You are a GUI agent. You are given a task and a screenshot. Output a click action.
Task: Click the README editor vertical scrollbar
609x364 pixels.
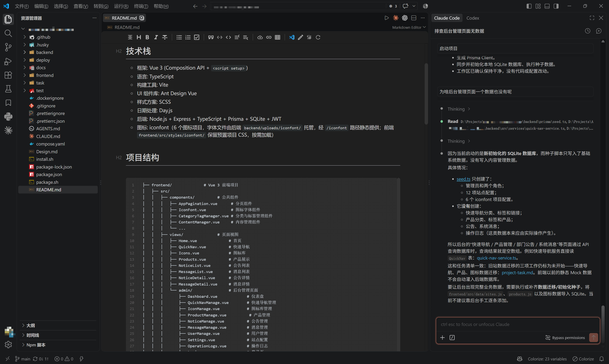click(426, 94)
